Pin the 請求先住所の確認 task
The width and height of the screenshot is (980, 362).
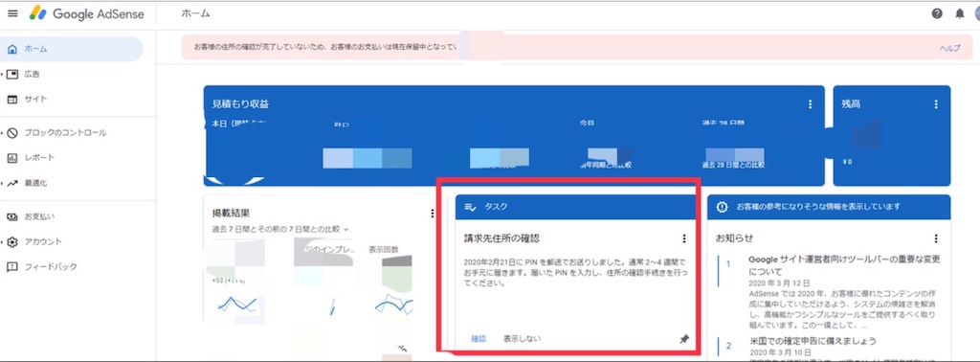click(x=683, y=339)
